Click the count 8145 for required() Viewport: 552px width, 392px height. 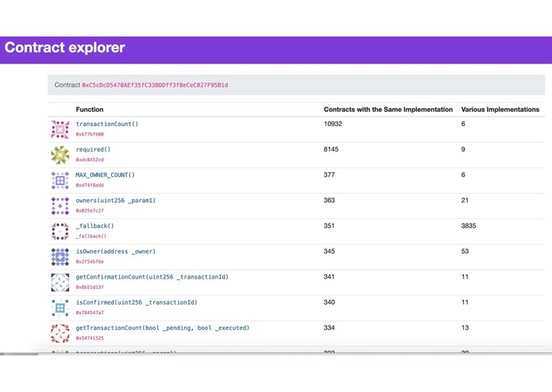331,149
